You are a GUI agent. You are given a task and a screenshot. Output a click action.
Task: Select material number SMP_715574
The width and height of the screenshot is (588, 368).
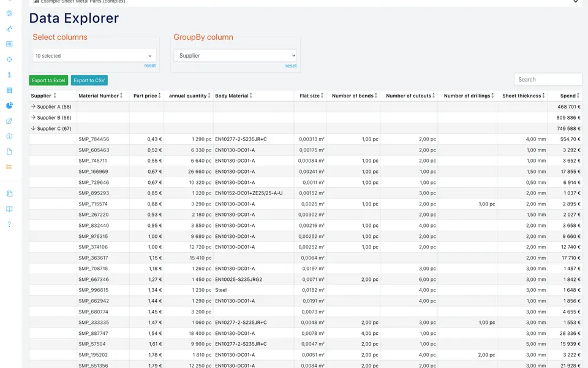click(x=93, y=204)
